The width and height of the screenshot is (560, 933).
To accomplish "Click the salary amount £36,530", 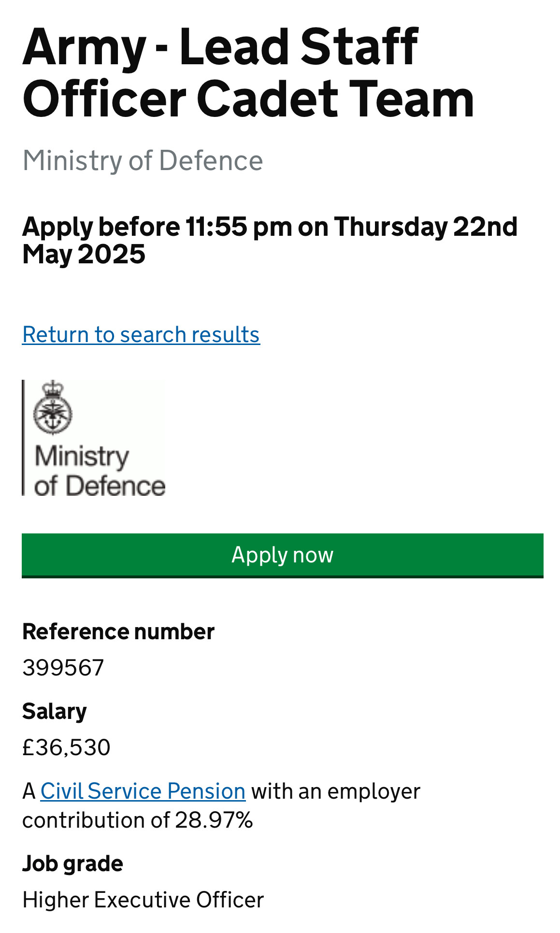I will (x=66, y=747).
